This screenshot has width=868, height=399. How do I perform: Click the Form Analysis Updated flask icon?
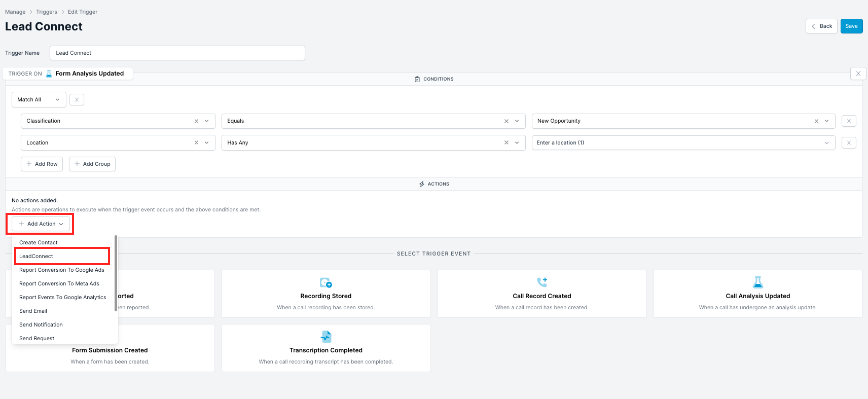pyautogui.click(x=49, y=74)
